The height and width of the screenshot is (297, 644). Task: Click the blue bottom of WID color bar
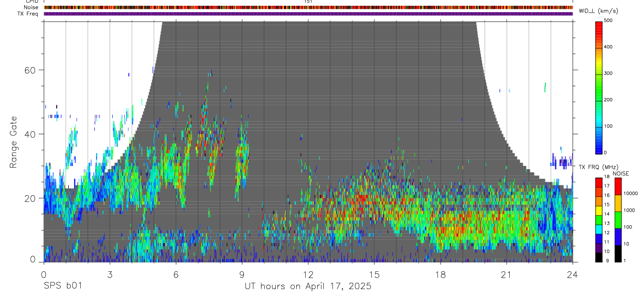[x=598, y=149]
